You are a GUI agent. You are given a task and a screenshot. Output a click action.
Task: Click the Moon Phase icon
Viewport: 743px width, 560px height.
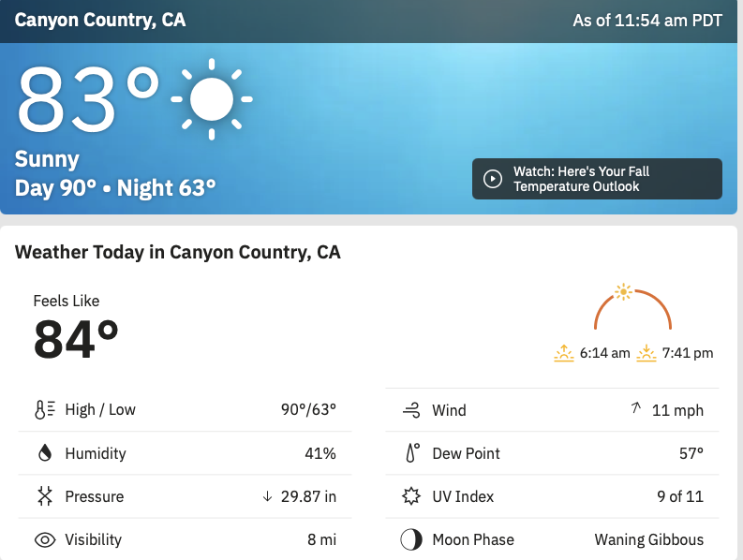coord(410,539)
